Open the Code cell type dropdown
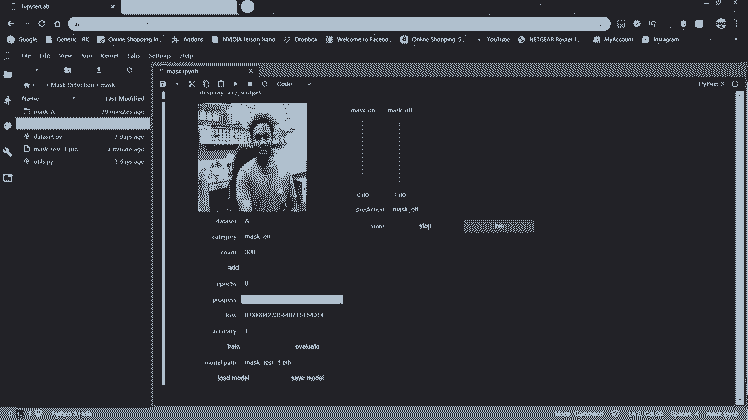748x420 pixels. point(289,84)
